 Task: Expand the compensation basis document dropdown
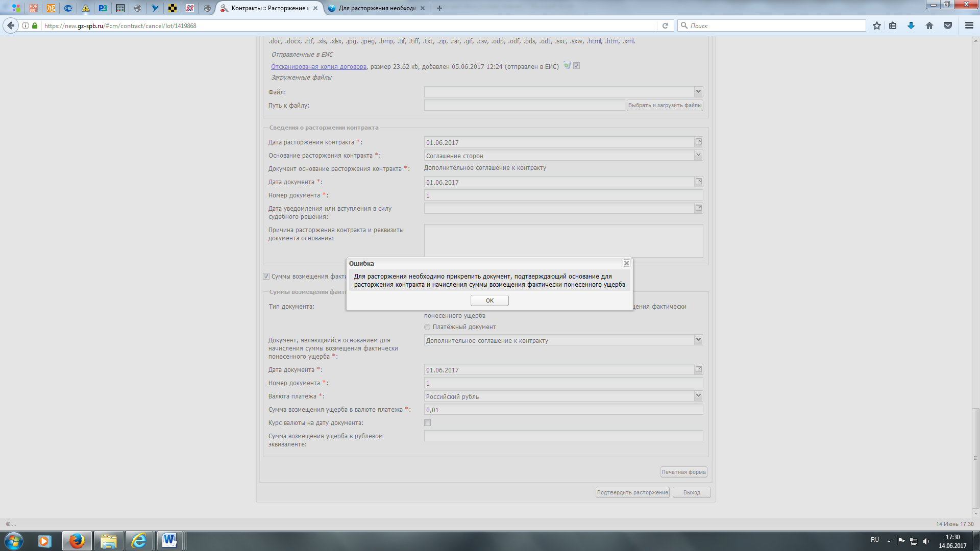tap(698, 340)
